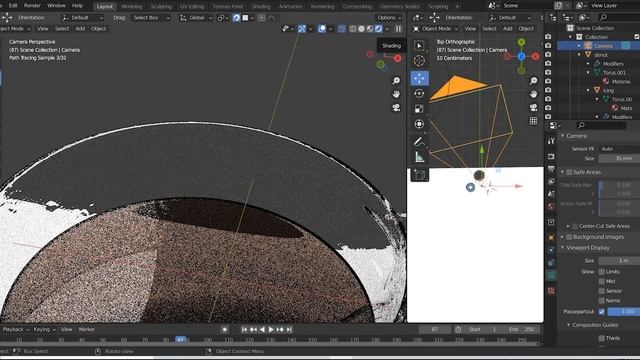Open the Sensor Fit Auto dropdown

tap(619, 149)
